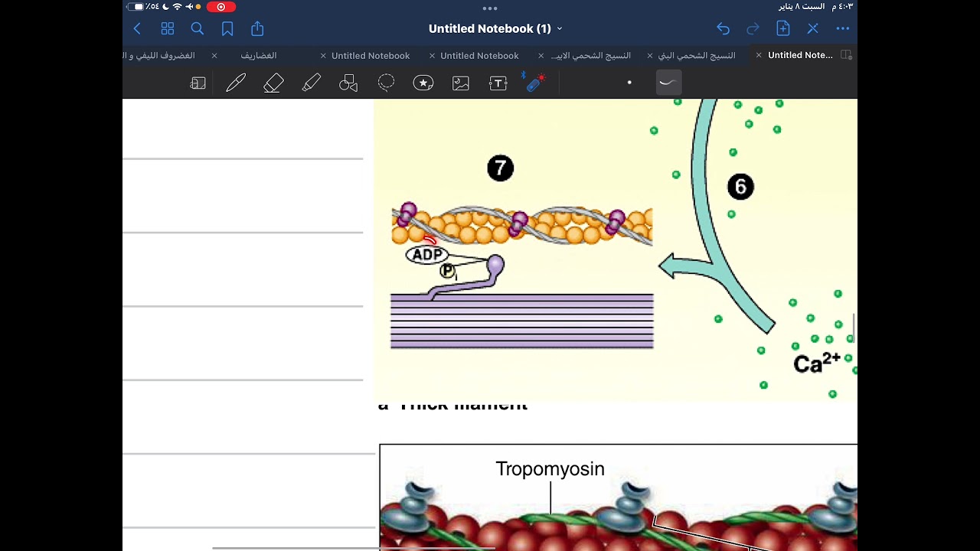Viewport: 980px width, 551px height.
Task: Open the three-dot more options menu
Action: [x=843, y=28]
